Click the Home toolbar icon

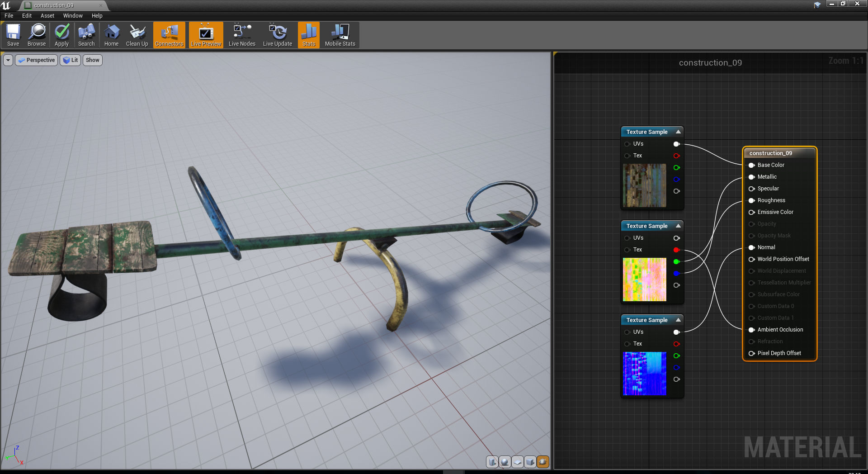[111, 35]
